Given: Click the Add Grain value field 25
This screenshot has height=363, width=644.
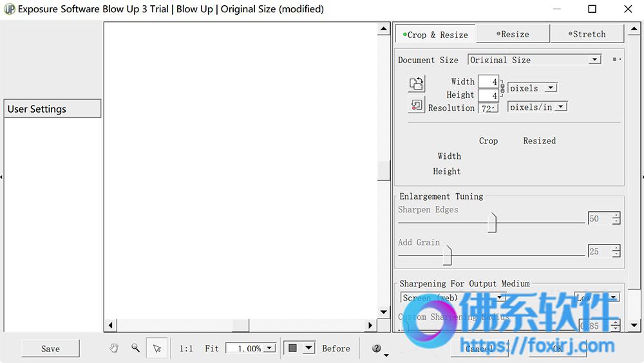Looking at the screenshot, I should (599, 251).
